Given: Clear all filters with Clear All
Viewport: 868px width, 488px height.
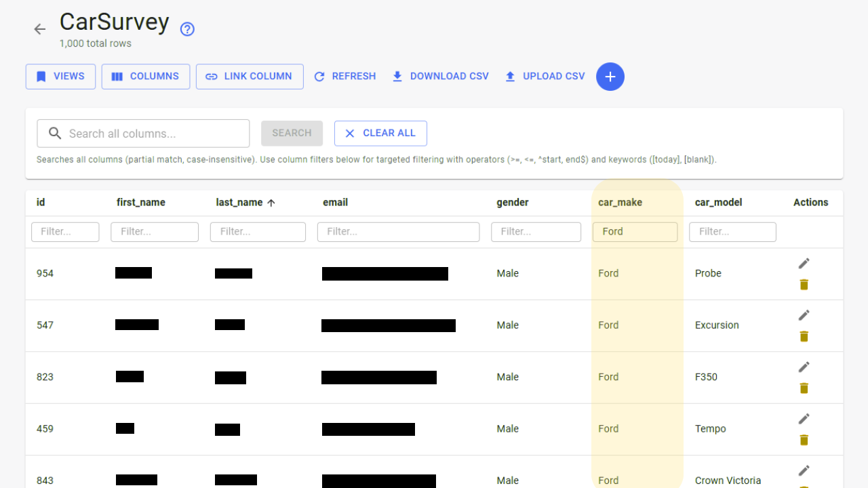Looking at the screenshot, I should (x=380, y=134).
